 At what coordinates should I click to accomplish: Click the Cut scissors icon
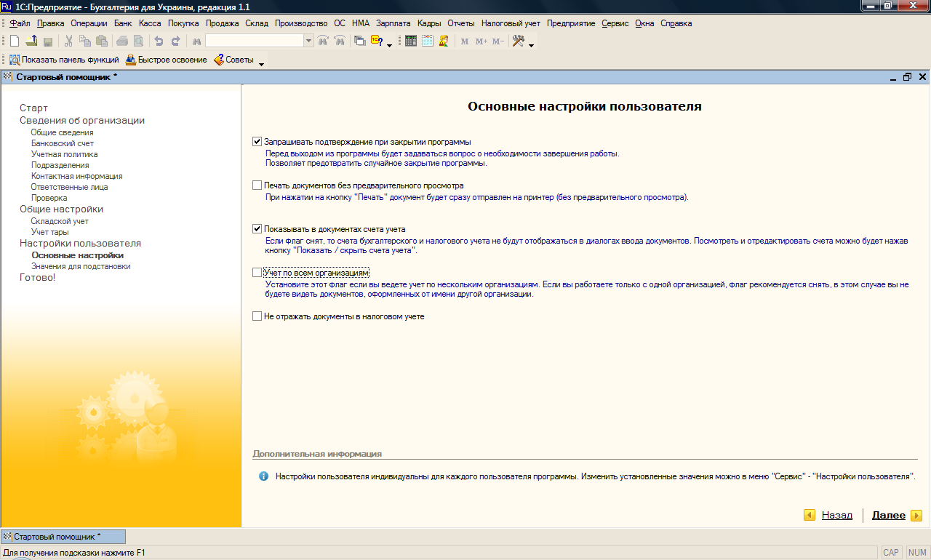click(x=68, y=41)
